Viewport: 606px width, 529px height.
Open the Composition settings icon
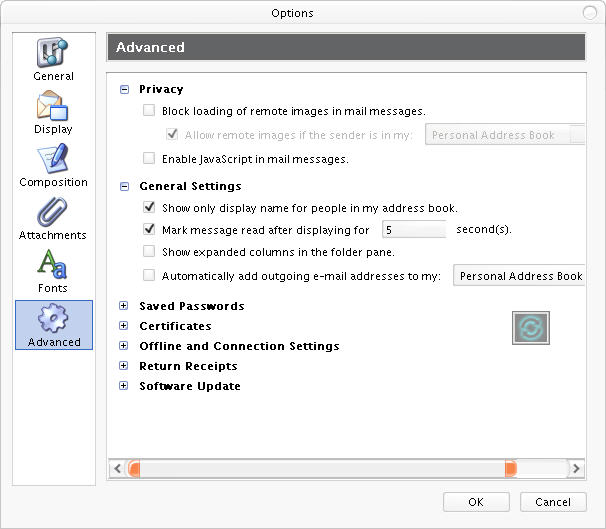pyautogui.click(x=53, y=160)
